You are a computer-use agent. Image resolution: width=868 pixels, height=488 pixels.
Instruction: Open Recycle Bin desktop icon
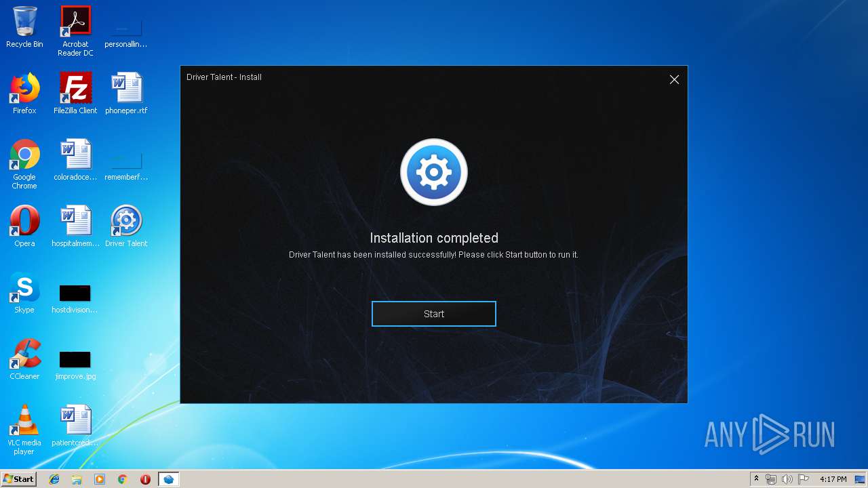[x=24, y=27]
